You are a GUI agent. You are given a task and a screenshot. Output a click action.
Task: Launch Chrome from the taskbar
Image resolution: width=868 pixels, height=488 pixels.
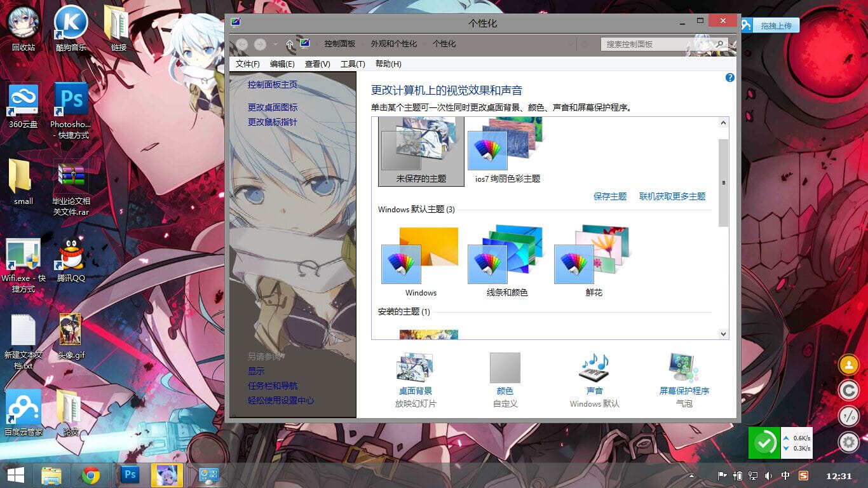pyautogui.click(x=91, y=474)
